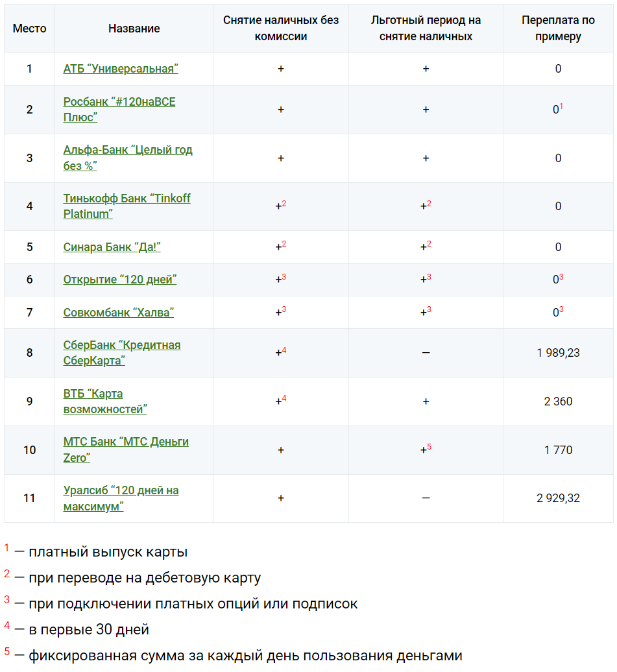Screen dimensions: 617x672
Task: Click the rank number 11 cell
Action: 30,498
